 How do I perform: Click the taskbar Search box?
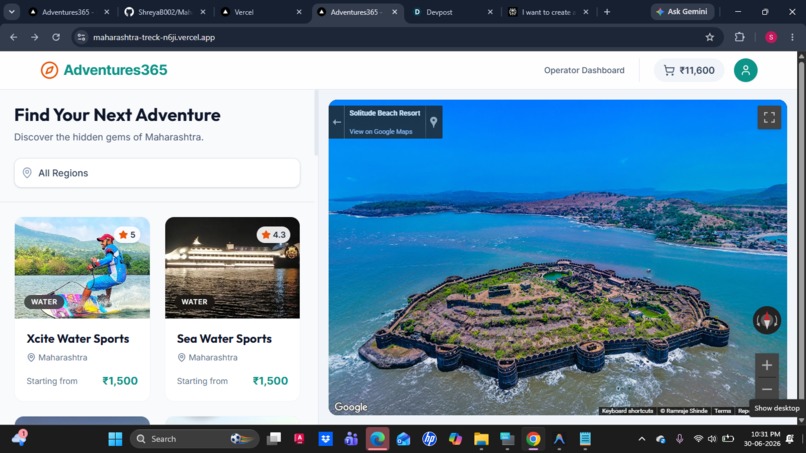(x=194, y=439)
